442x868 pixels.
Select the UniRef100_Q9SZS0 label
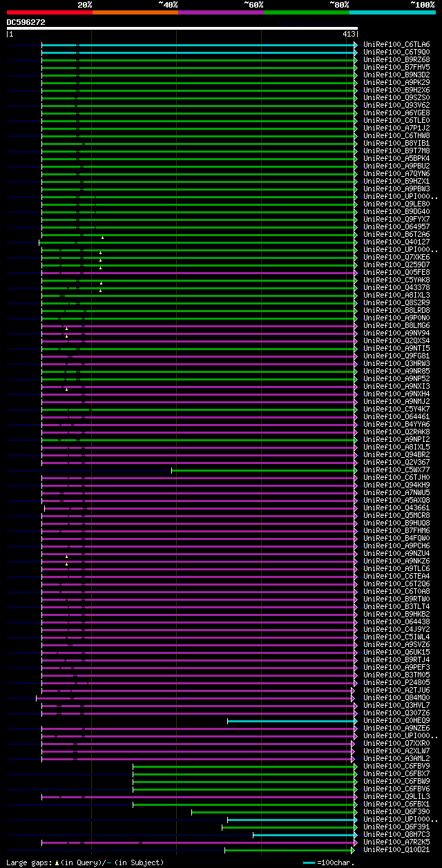(396, 97)
